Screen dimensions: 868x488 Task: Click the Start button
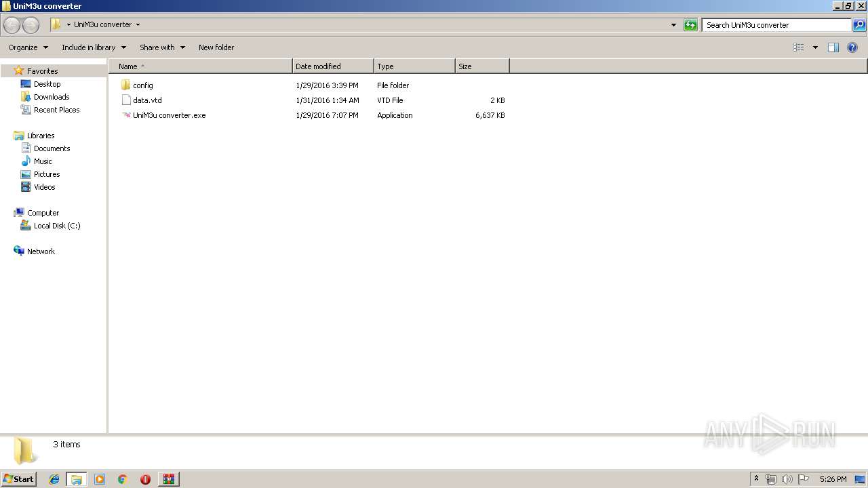[x=18, y=479]
